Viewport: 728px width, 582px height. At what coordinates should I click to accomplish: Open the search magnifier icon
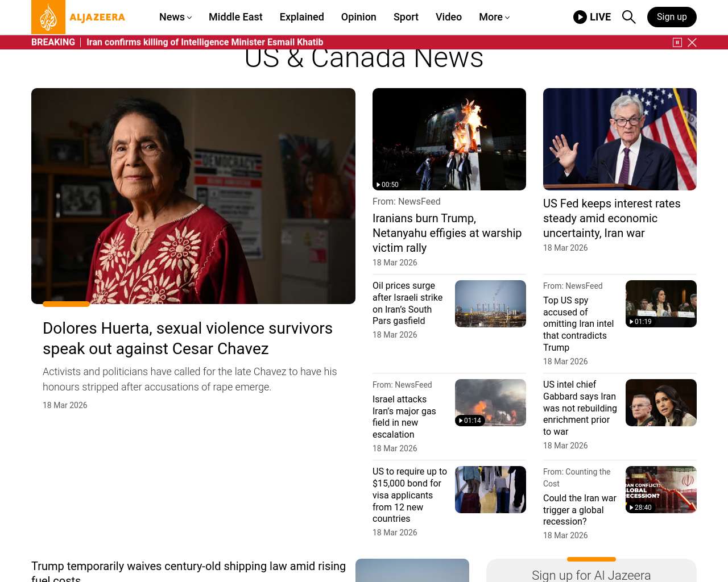628,17
